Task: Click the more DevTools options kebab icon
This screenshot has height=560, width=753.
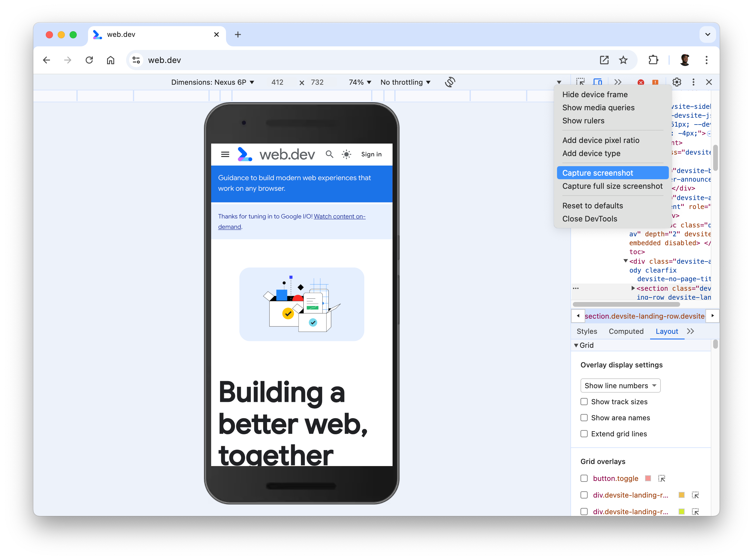Action: tap(693, 82)
